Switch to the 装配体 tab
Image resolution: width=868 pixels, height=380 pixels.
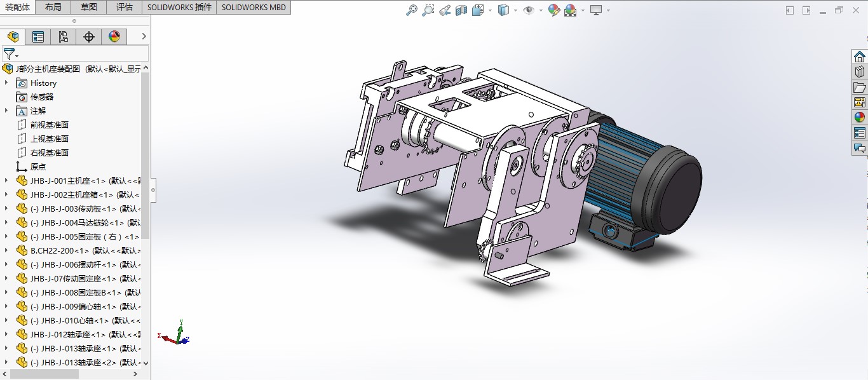(17, 7)
